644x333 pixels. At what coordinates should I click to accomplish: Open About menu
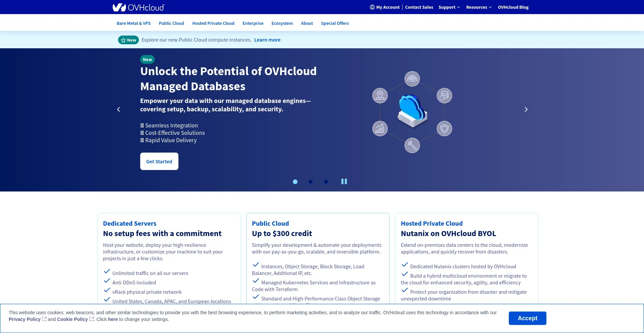(x=307, y=23)
